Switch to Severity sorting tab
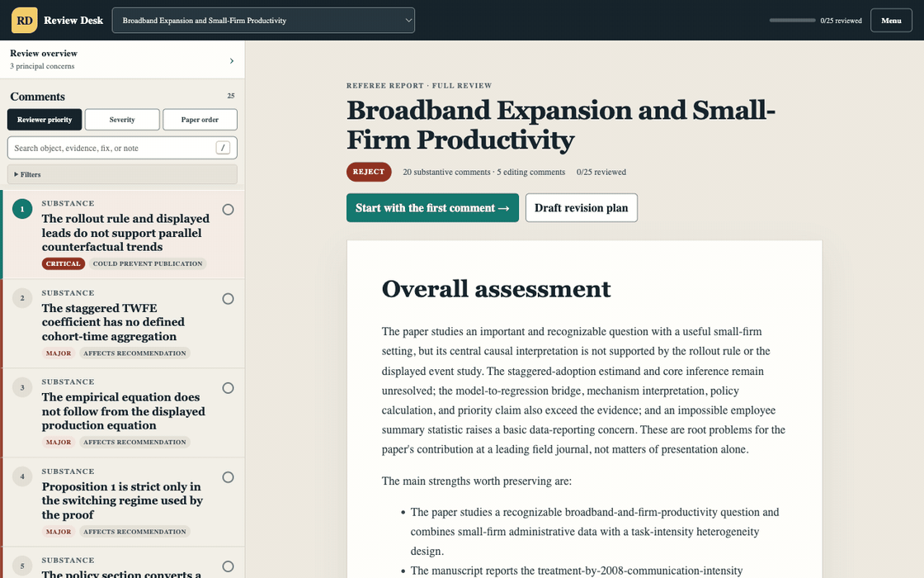 [122, 120]
